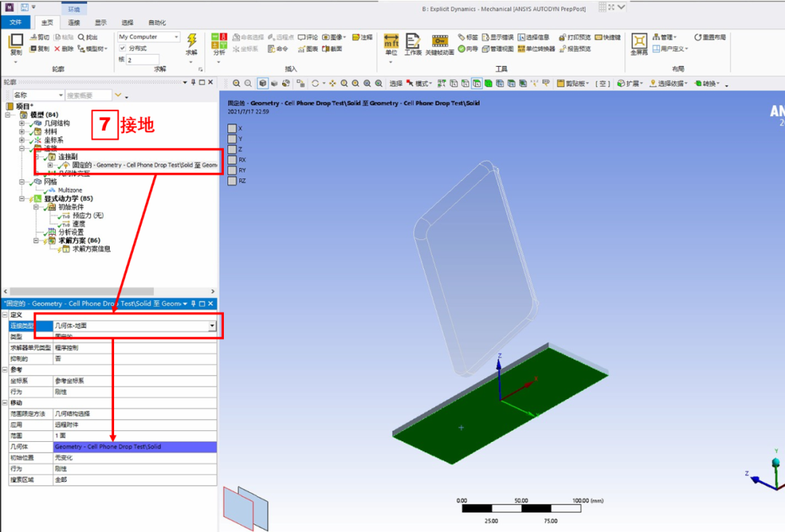
Task: Select the 几何体 Geometry Solid value field
Action: pos(134,446)
